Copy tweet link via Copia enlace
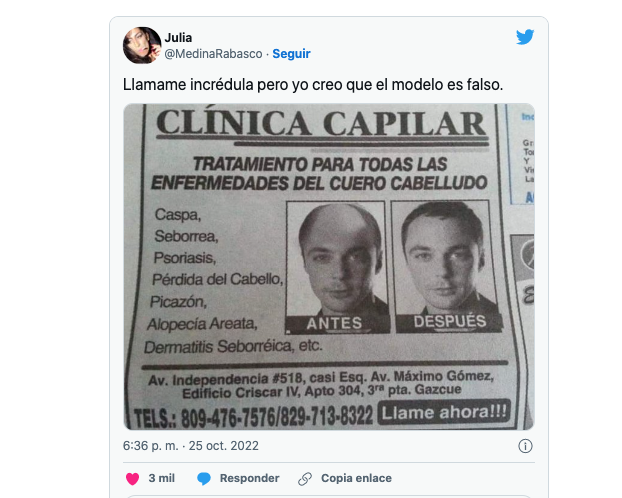This screenshot has width=622, height=498. [x=356, y=478]
